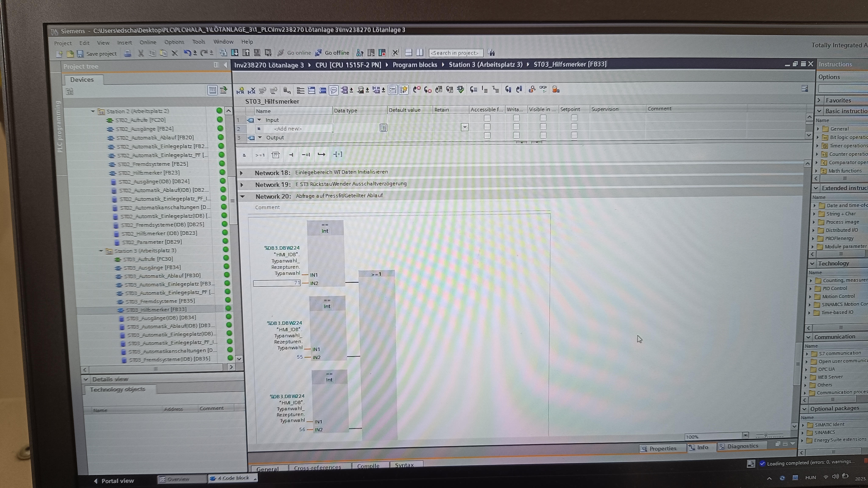Click the Stop CPU icon
The width and height of the screenshot is (868, 488).
pyautogui.click(x=382, y=53)
